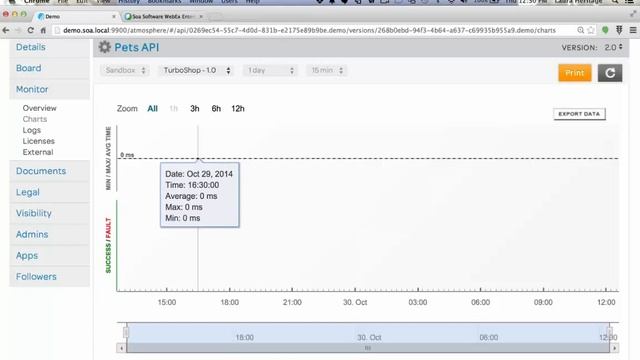The height and width of the screenshot is (360, 640).
Task: Click the '30. Oct' main axis label
Action: click(355, 302)
